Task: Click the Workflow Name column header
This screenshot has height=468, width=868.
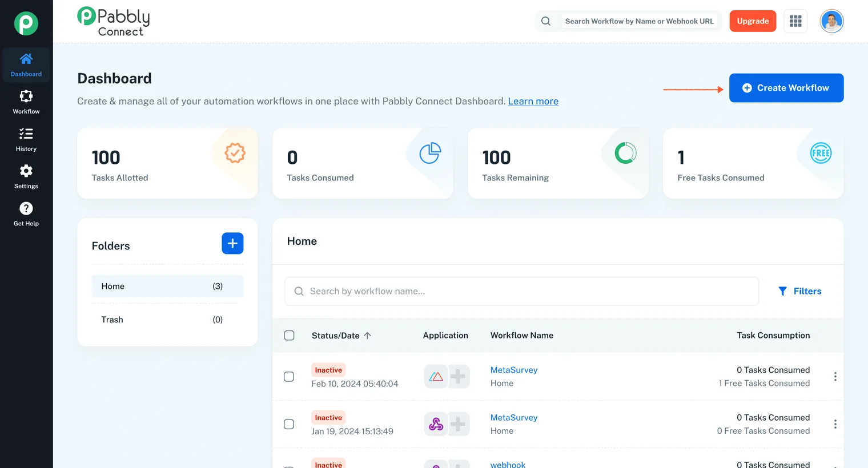Action: click(522, 336)
